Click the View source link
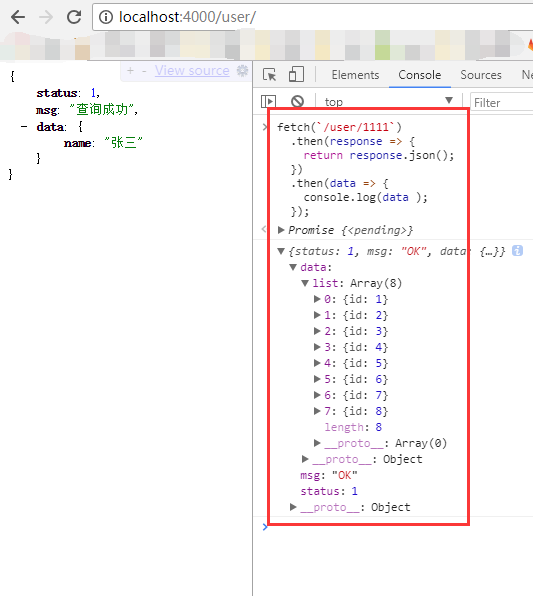This screenshot has width=533, height=596. tap(192, 71)
